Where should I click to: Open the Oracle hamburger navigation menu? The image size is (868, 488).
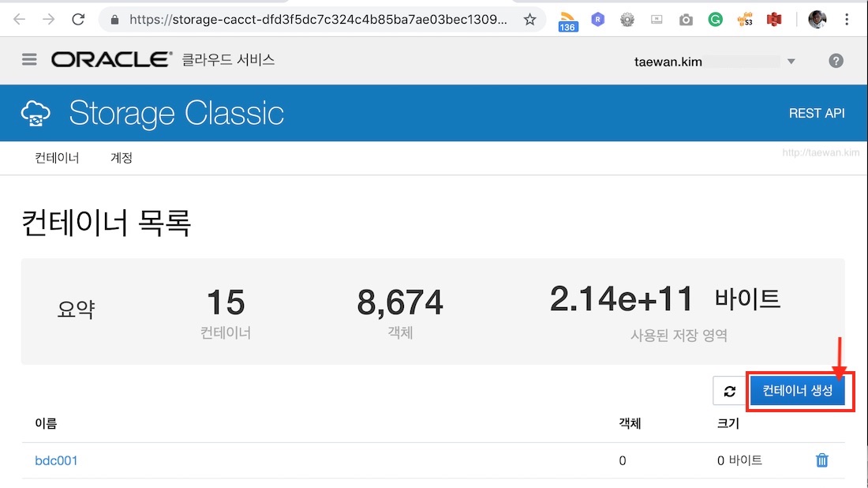coord(29,59)
